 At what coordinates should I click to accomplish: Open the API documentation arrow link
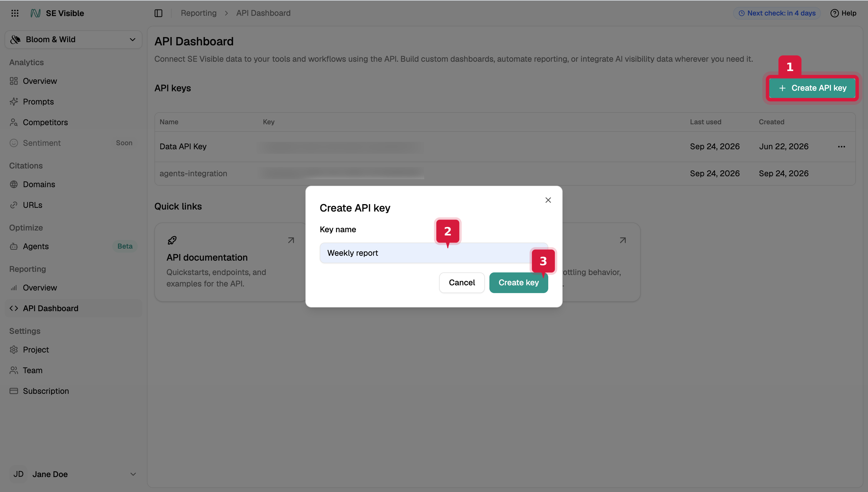point(291,240)
